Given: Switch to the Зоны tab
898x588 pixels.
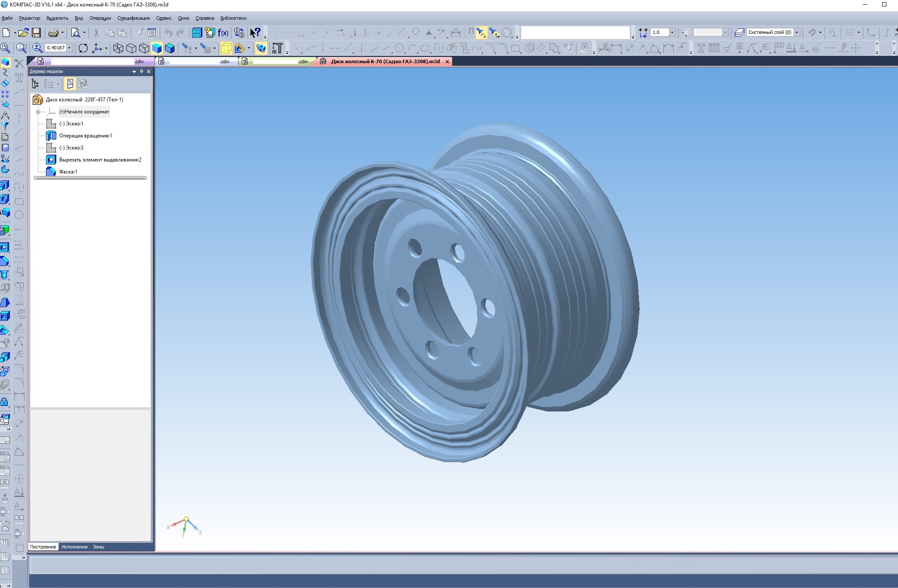Looking at the screenshot, I should click(x=98, y=547).
